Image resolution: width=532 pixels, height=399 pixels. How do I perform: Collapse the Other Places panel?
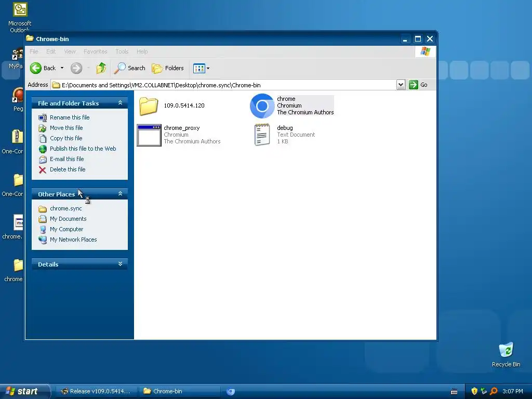click(x=120, y=194)
